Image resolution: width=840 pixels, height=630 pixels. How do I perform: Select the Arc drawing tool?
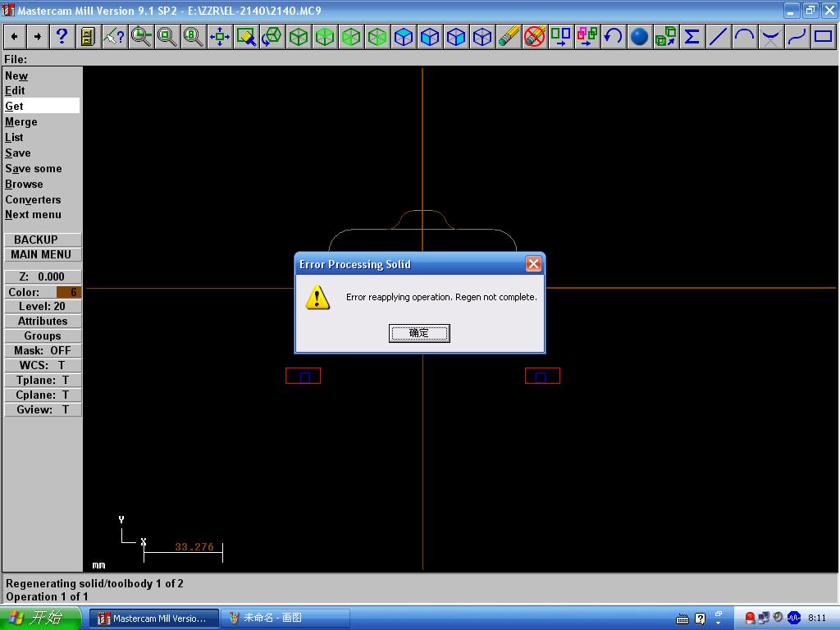(x=744, y=37)
